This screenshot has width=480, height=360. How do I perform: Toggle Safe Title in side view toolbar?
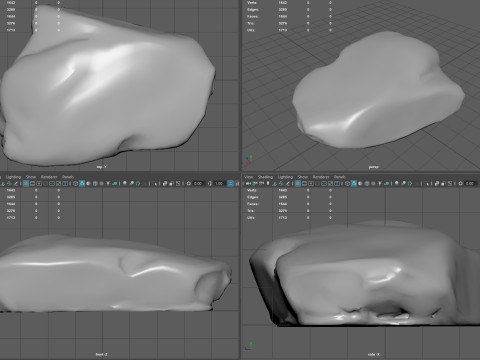337,183
